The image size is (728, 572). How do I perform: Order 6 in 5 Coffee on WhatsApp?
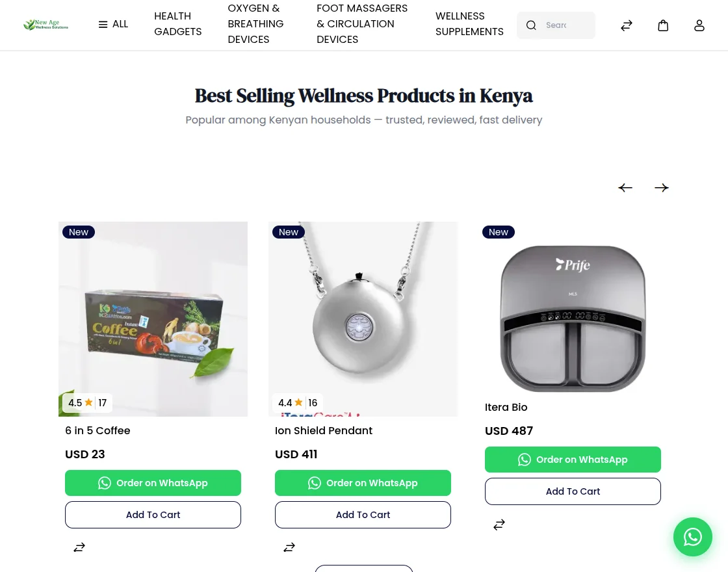[x=153, y=483]
